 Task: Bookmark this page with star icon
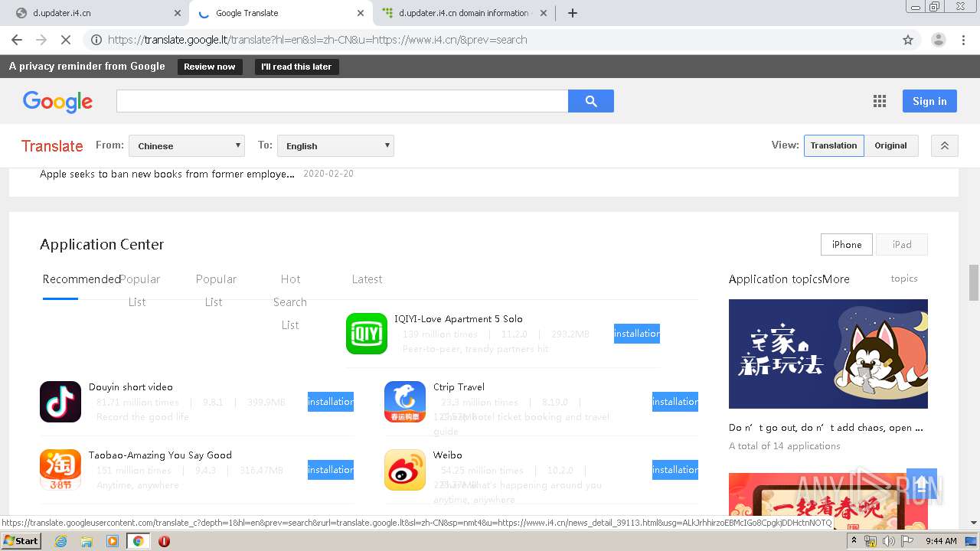pyautogui.click(x=908, y=40)
